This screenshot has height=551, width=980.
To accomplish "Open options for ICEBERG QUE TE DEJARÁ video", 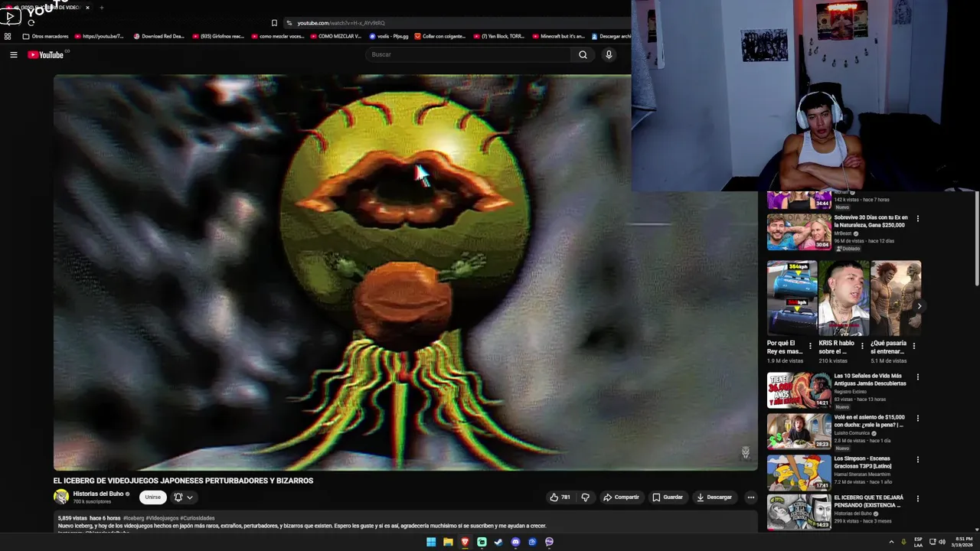I will point(917,500).
